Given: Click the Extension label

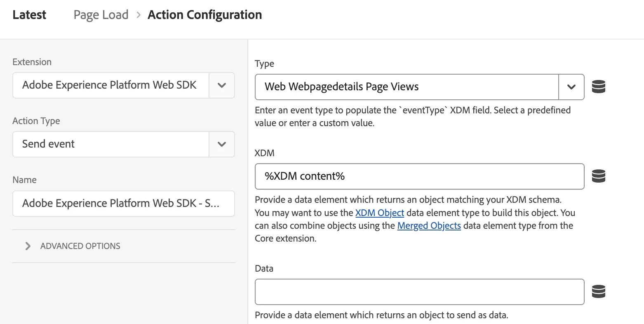Looking at the screenshot, I should coord(32,62).
